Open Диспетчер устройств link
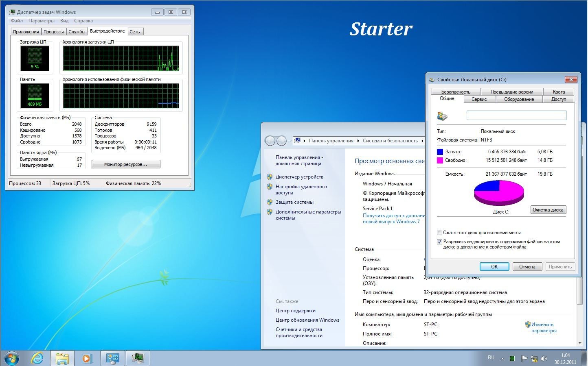 (x=299, y=177)
